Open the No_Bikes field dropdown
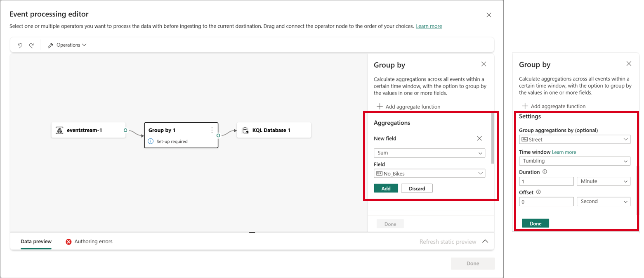The width and height of the screenshot is (644, 278). tap(429, 173)
